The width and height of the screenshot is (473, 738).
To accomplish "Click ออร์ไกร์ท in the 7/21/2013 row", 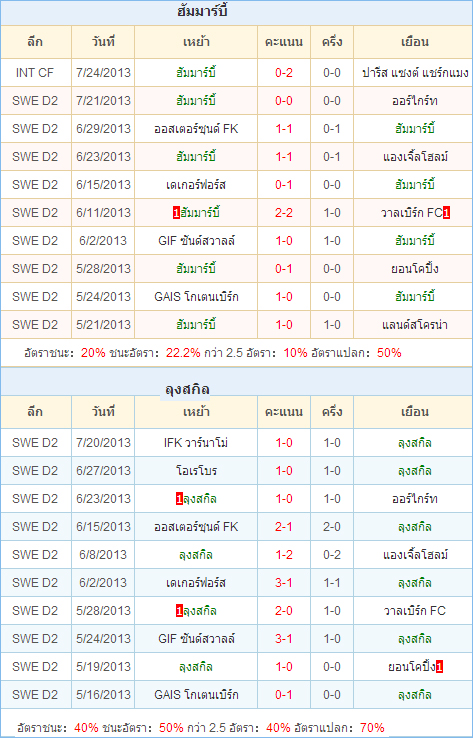I will click(x=415, y=101).
